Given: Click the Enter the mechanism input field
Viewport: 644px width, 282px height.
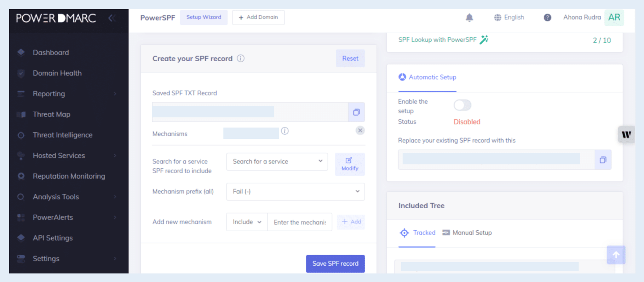Looking at the screenshot, I should [300, 222].
